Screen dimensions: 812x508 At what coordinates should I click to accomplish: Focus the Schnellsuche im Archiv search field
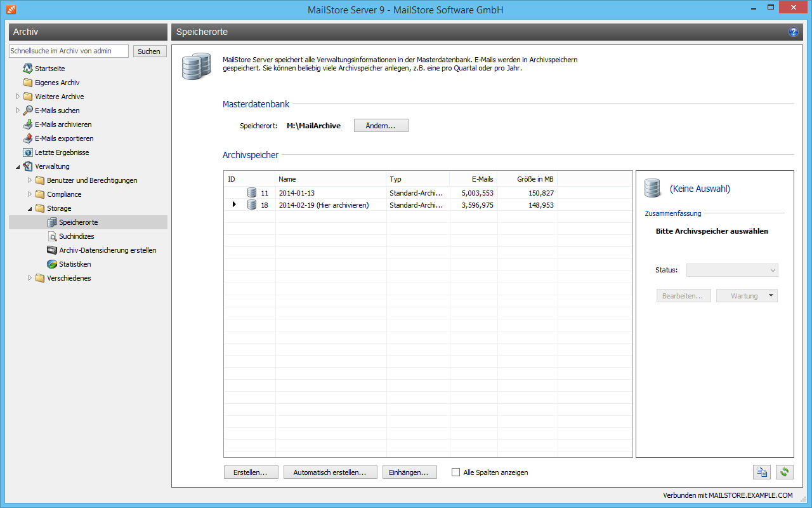69,51
